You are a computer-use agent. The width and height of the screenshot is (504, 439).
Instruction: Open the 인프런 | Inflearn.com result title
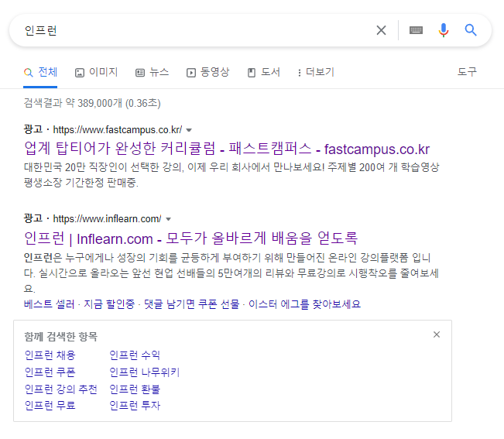[190, 238]
